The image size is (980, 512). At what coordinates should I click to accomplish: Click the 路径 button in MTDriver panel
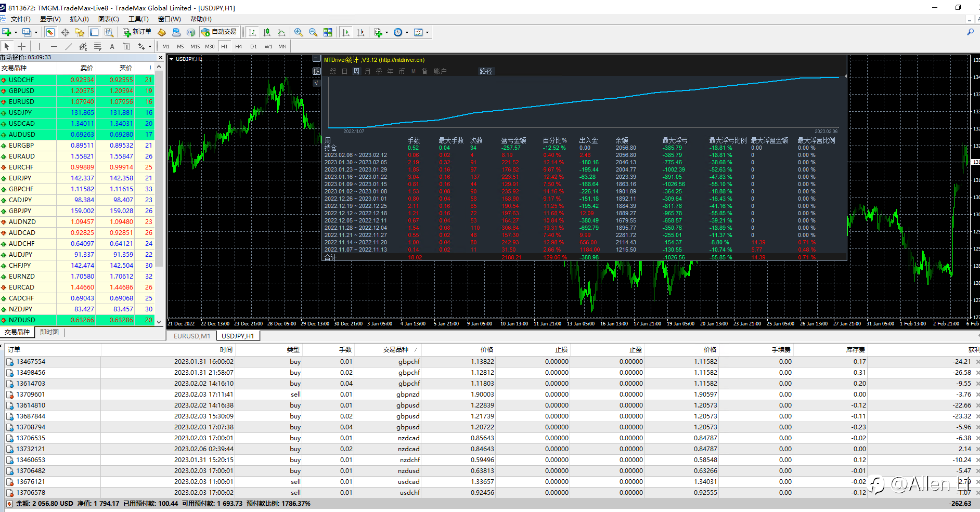point(486,71)
